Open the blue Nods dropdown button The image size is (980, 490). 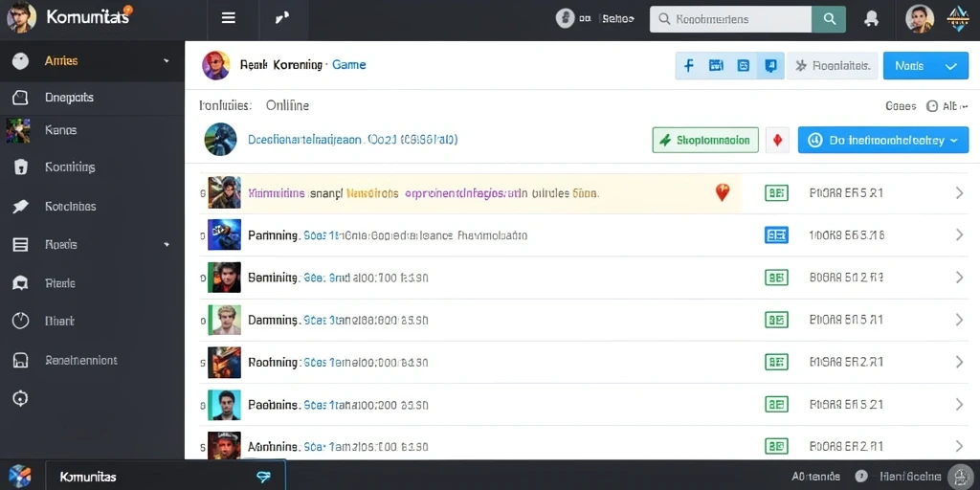point(925,66)
